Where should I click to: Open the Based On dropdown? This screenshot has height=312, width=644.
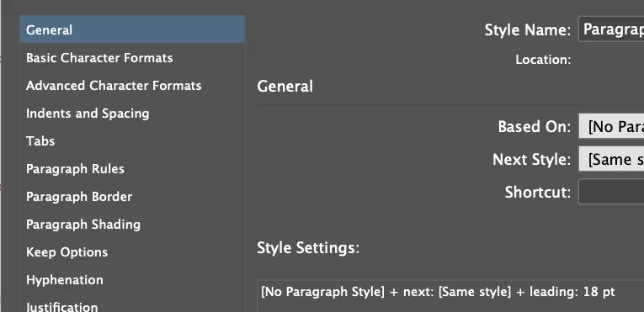pyautogui.click(x=611, y=126)
